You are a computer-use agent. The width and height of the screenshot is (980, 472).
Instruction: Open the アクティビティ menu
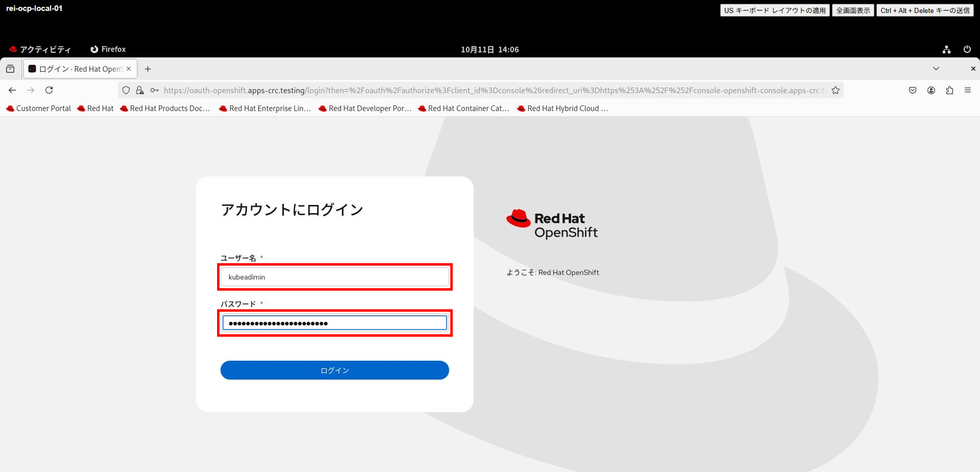41,49
